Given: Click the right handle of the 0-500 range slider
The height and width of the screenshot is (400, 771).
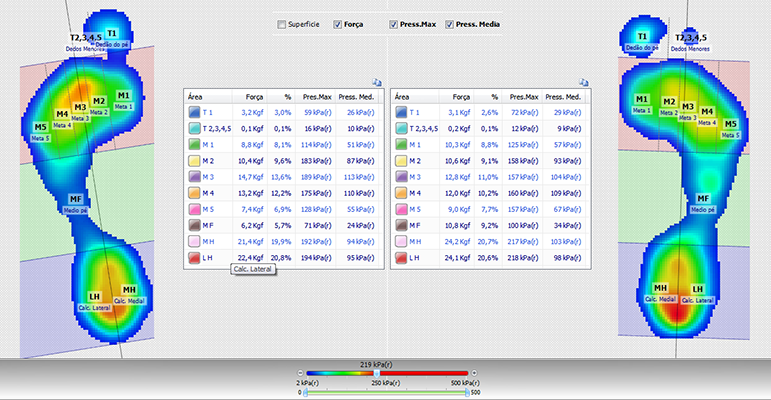Looking at the screenshot, I should click(x=469, y=393).
